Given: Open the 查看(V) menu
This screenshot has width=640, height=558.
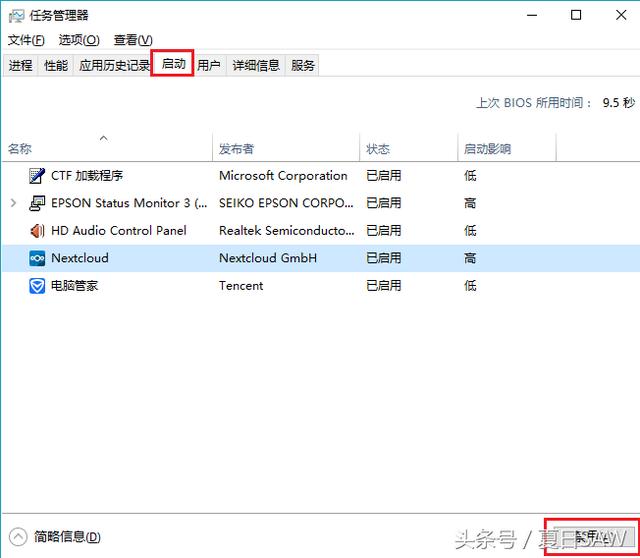Looking at the screenshot, I should coord(133,40).
